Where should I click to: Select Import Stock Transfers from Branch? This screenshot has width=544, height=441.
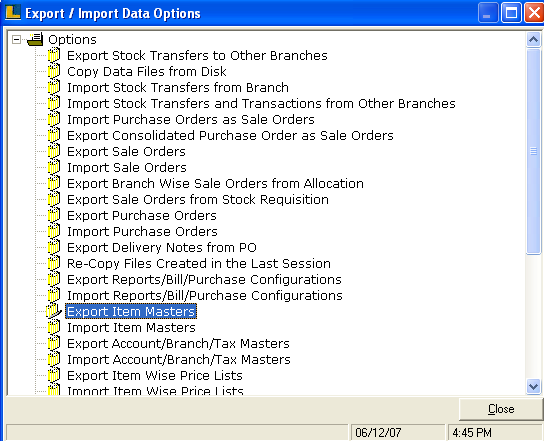[178, 87]
